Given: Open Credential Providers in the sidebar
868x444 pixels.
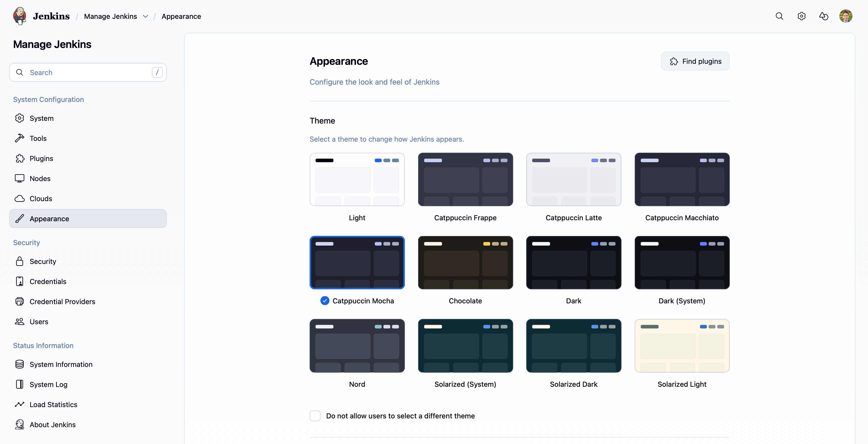Looking at the screenshot, I should pos(62,302).
